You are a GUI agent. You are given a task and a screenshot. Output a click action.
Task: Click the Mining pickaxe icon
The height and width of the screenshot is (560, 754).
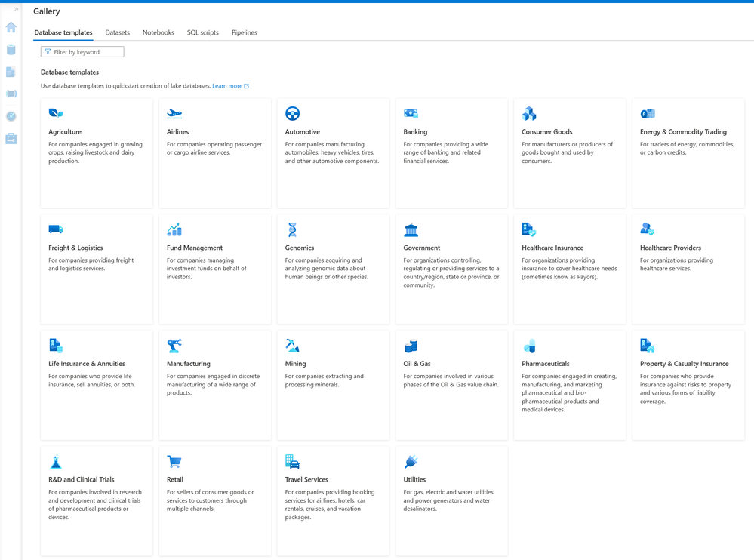[292, 346]
